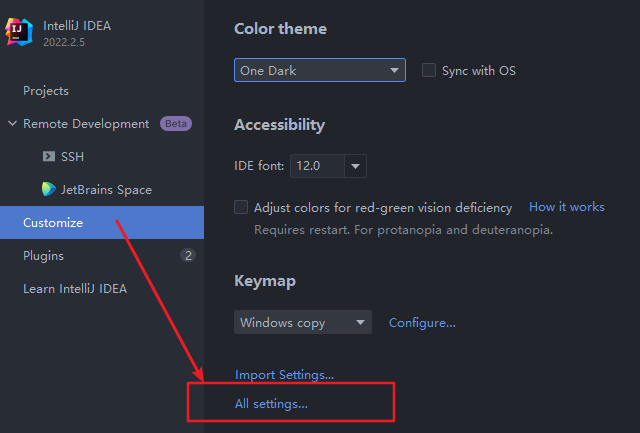640x433 pixels.
Task: Collapse the Remote Development section
Action: tap(12, 123)
